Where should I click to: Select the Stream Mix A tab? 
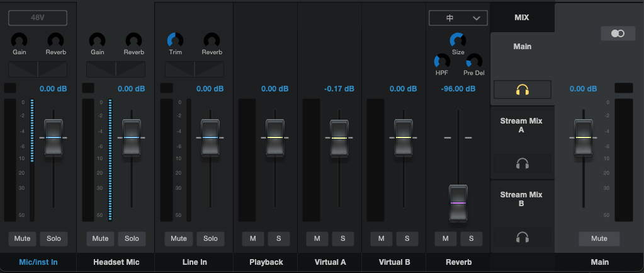(521, 125)
